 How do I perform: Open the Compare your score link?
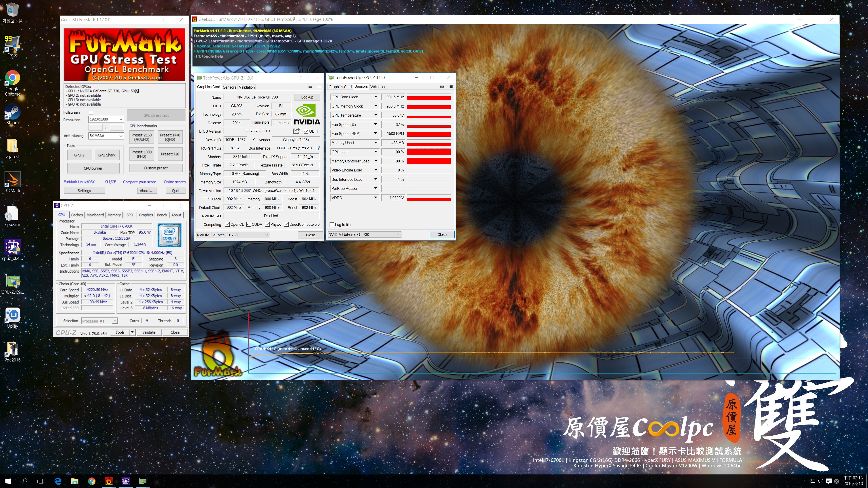[139, 182]
